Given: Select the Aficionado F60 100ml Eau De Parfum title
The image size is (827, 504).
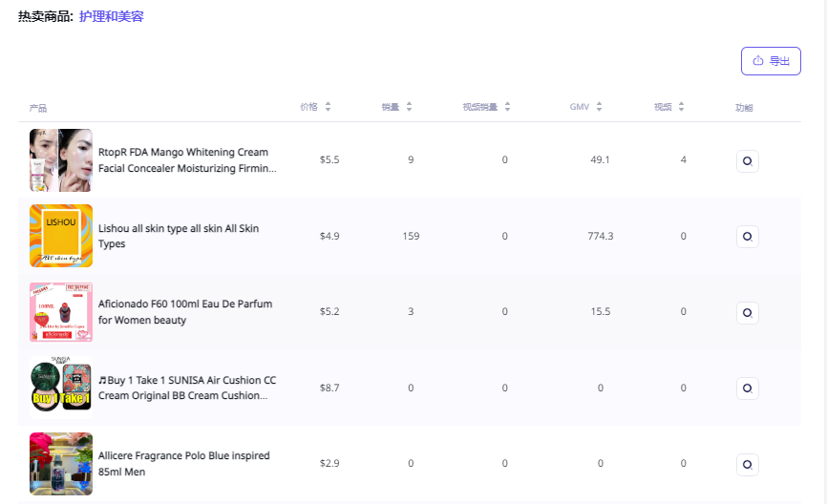Looking at the screenshot, I should (x=185, y=311).
